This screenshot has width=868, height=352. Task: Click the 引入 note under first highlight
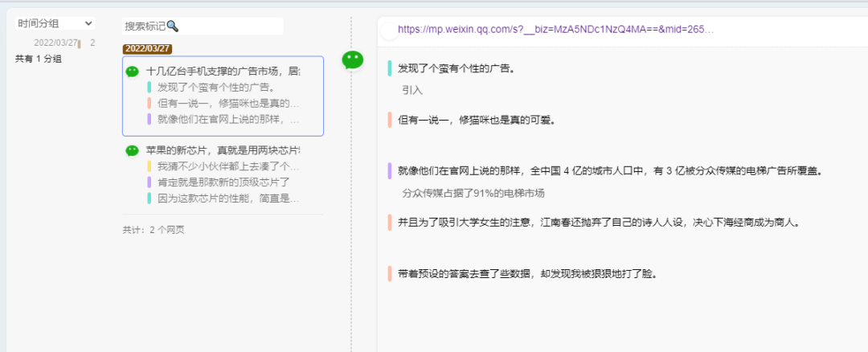(412, 90)
